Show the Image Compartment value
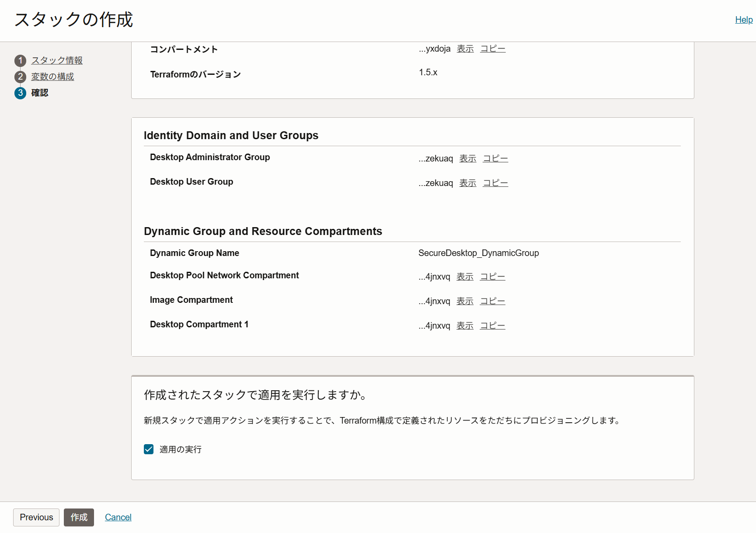 [465, 301]
